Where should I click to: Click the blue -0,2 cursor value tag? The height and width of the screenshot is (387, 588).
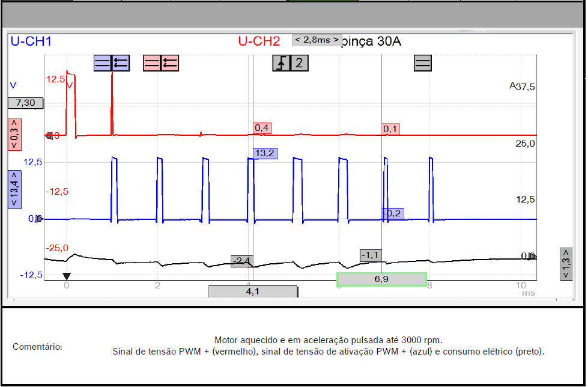392,213
